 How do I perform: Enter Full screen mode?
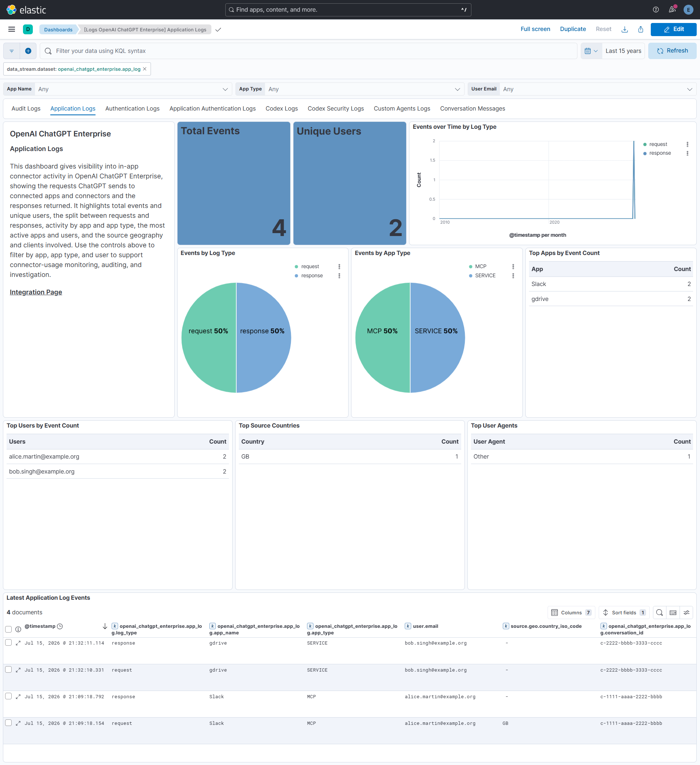coord(535,29)
